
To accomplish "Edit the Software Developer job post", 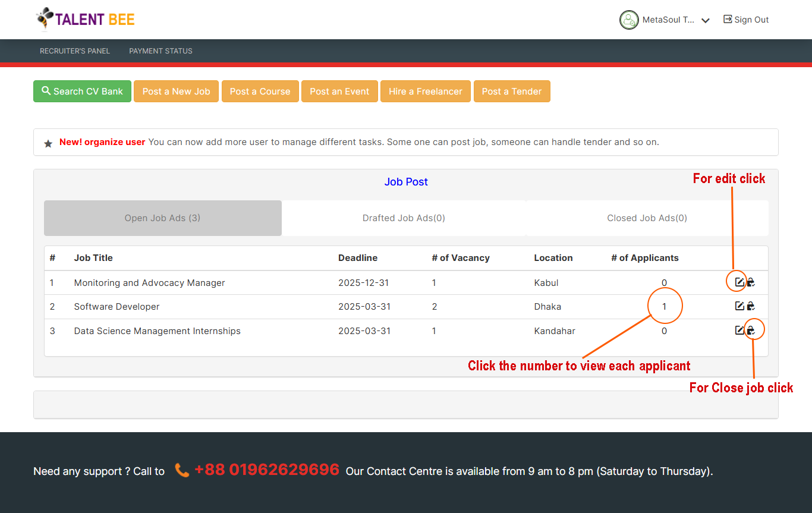I will point(739,306).
